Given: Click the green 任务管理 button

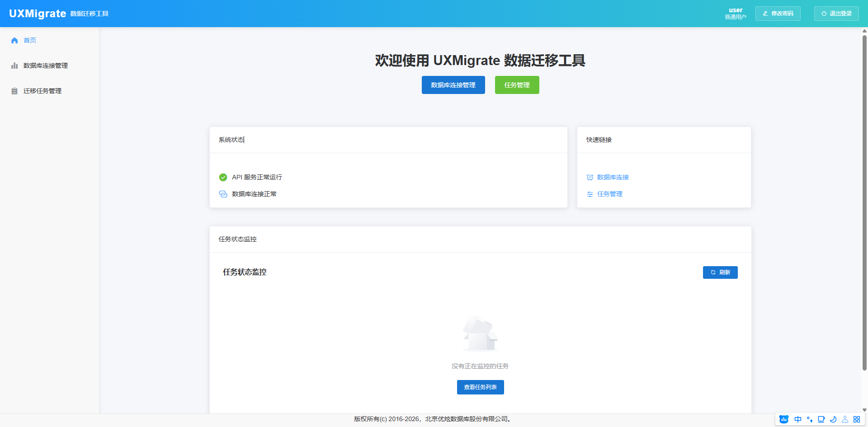Looking at the screenshot, I should coord(517,85).
